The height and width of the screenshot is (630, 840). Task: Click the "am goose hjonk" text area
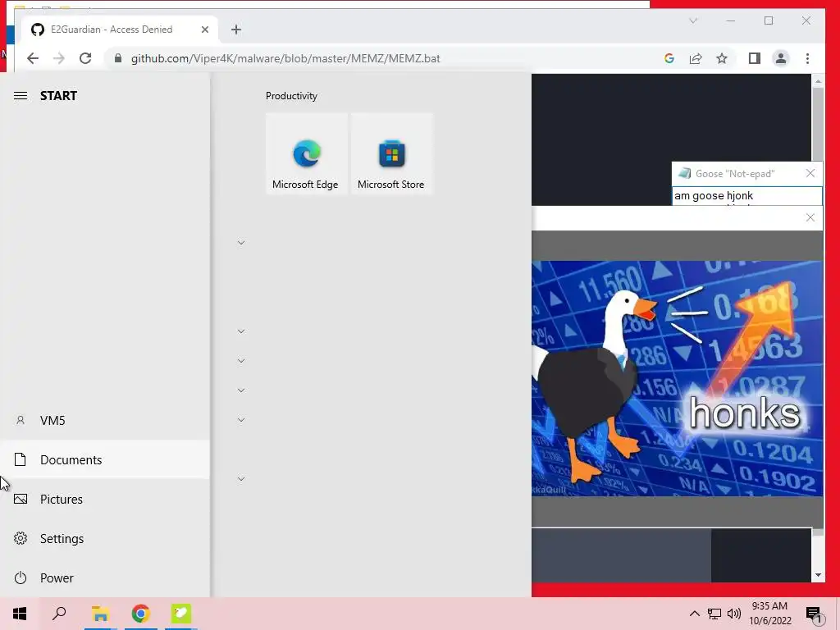pyautogui.click(x=746, y=196)
